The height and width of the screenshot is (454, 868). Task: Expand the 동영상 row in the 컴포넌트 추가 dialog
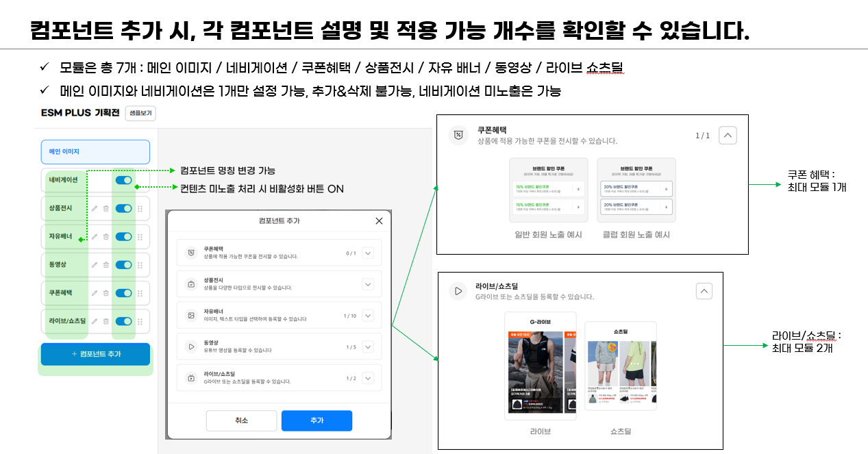point(368,346)
